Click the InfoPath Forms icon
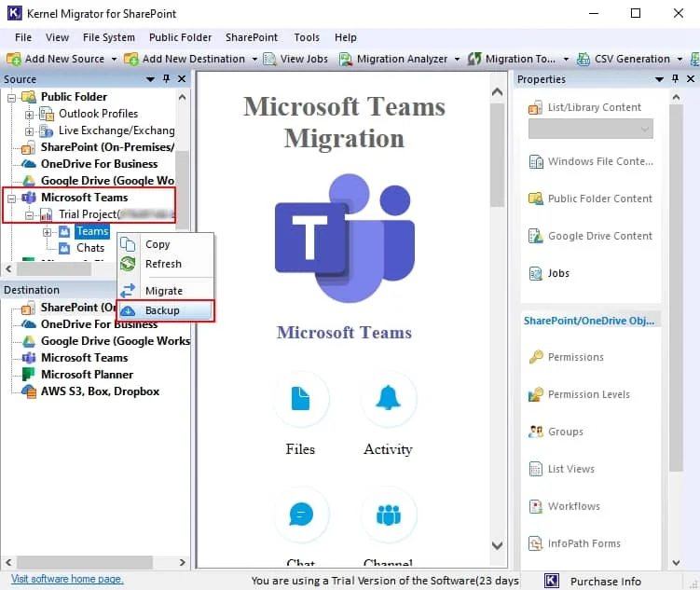The height and width of the screenshot is (590, 700). pos(536,543)
